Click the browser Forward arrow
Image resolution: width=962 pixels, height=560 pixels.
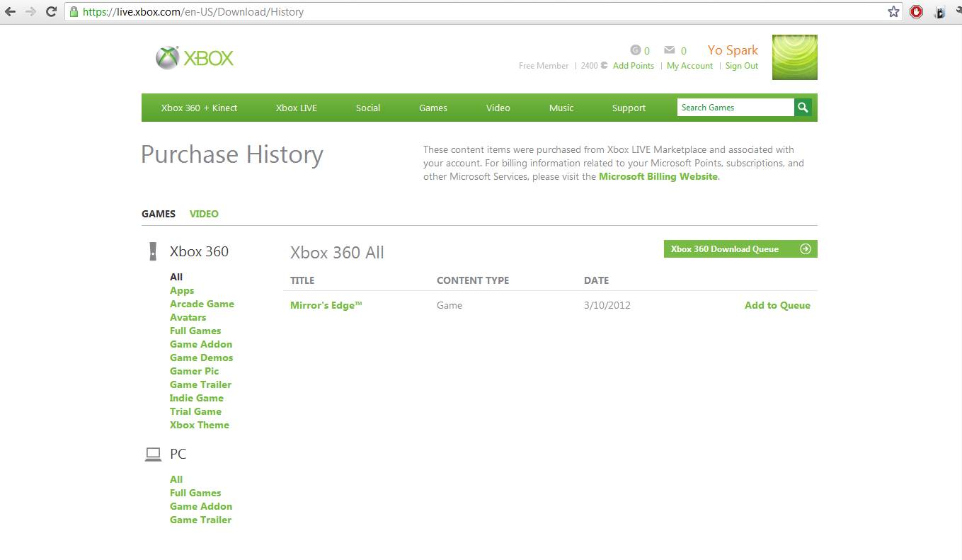[30, 12]
